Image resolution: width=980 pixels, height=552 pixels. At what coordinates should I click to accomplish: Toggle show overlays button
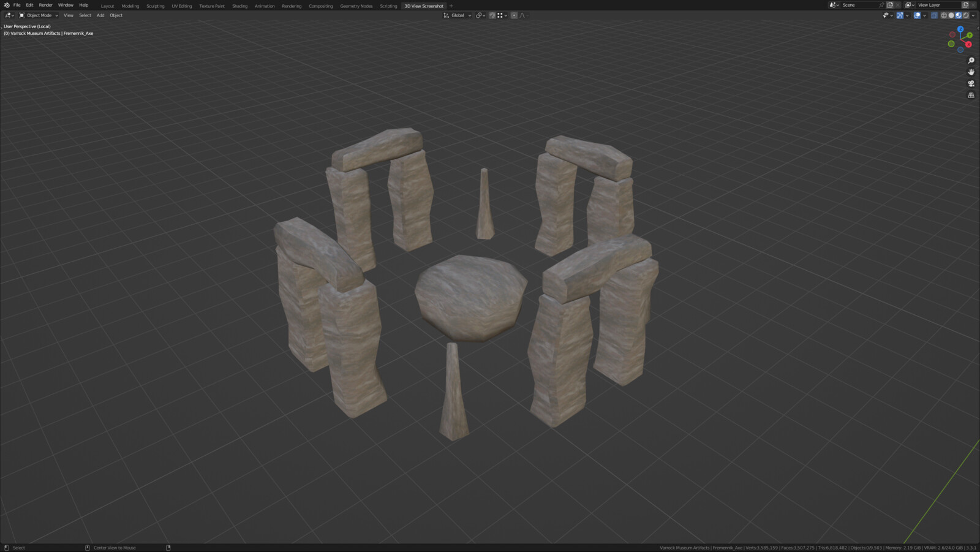coord(917,15)
